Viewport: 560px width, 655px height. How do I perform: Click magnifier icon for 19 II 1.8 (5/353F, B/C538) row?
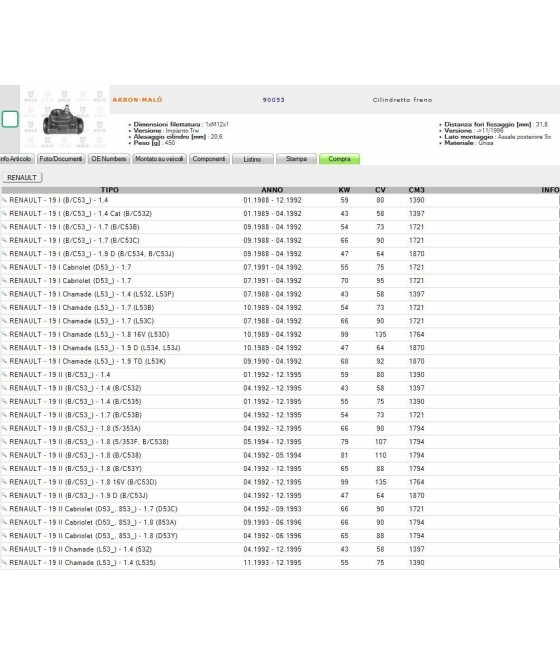(x=4, y=442)
